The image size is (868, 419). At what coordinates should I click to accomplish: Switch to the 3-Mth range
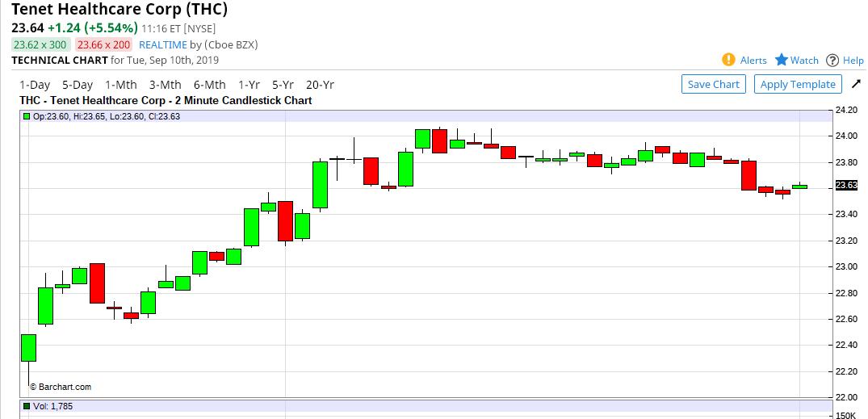[x=165, y=85]
